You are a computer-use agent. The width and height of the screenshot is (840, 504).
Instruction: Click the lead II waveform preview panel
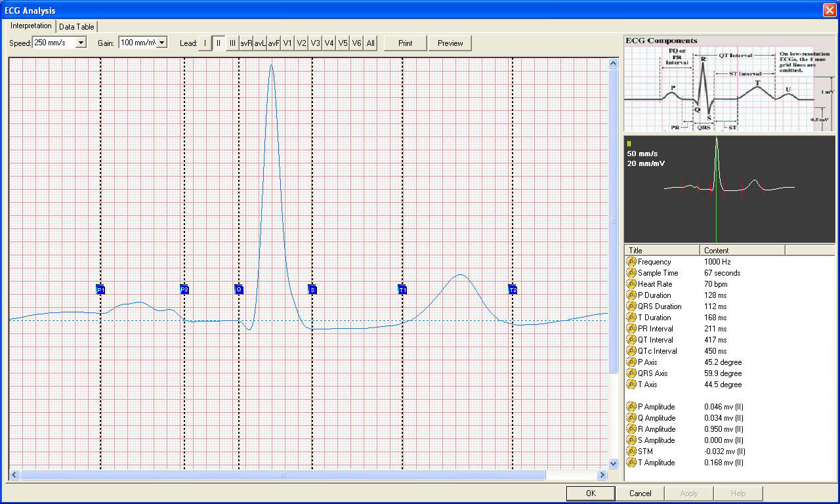(730, 189)
